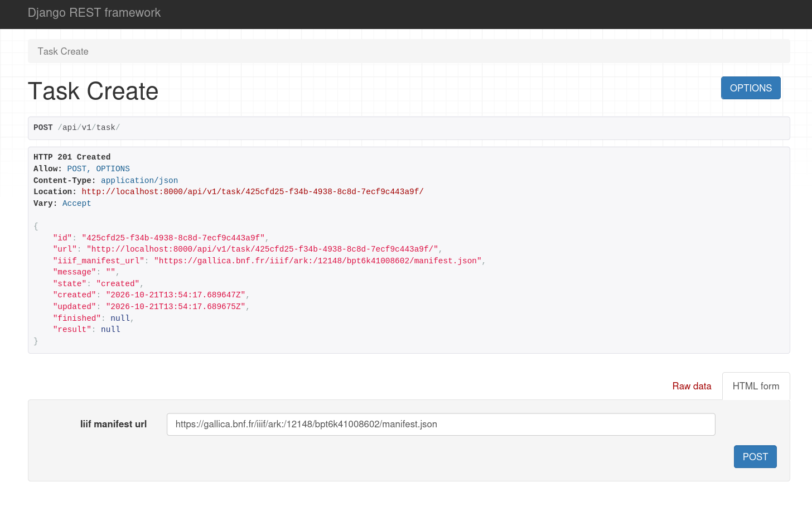Submit the form with the POST button
The height and width of the screenshot is (506, 812).
click(755, 457)
